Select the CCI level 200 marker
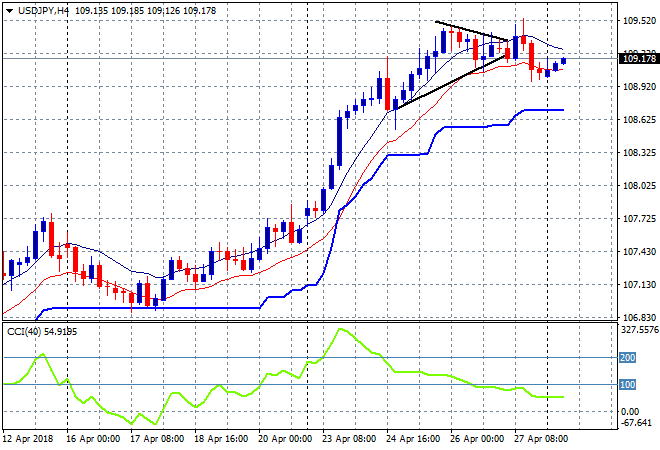This screenshot has height=450, width=660. click(x=628, y=358)
